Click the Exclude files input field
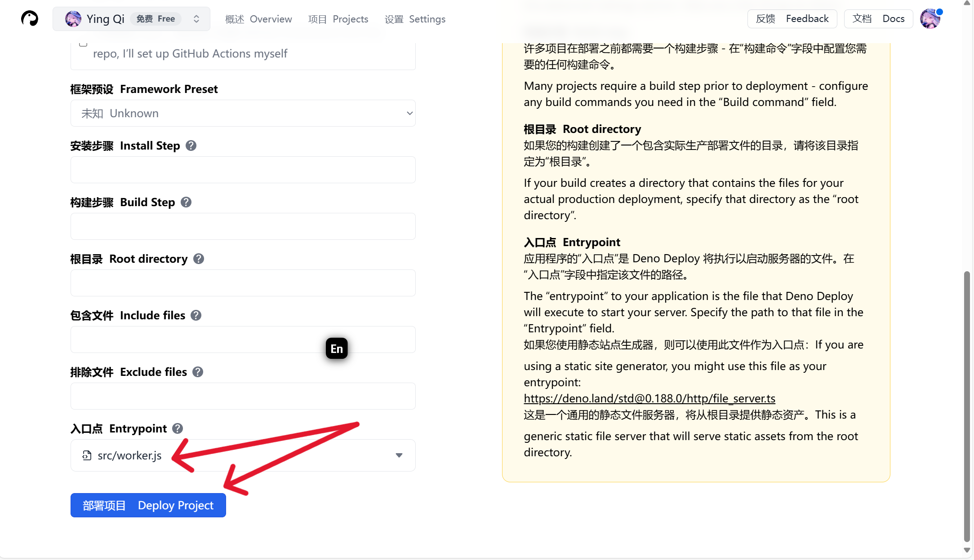Image resolution: width=974 pixels, height=560 pixels. click(243, 396)
